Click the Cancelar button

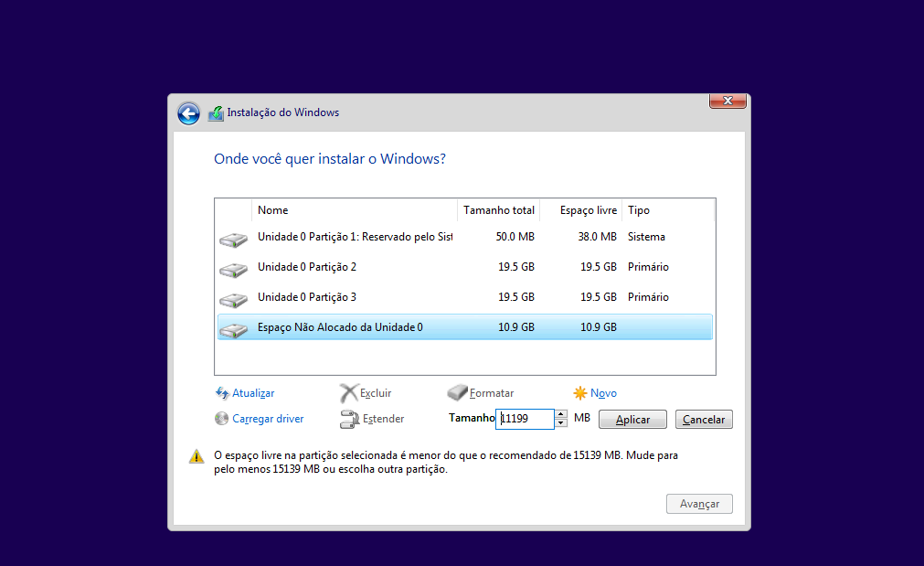pos(704,419)
